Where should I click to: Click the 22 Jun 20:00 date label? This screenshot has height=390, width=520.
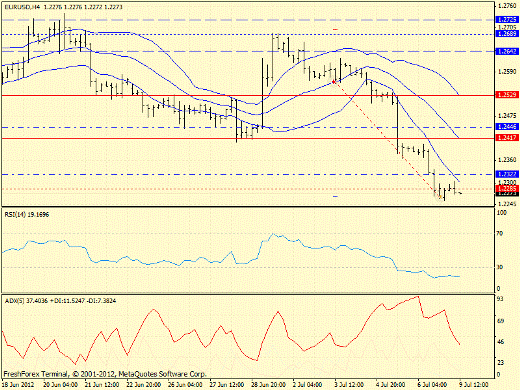point(144,385)
